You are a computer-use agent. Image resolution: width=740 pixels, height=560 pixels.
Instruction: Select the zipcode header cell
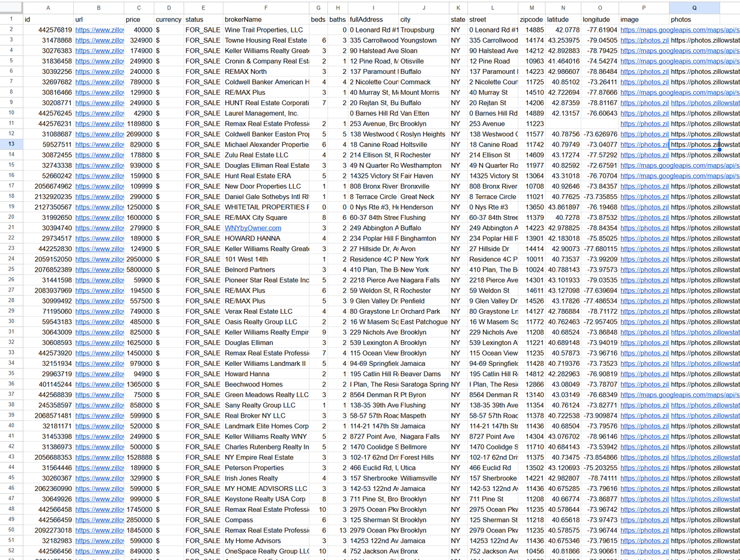pyautogui.click(x=532, y=19)
